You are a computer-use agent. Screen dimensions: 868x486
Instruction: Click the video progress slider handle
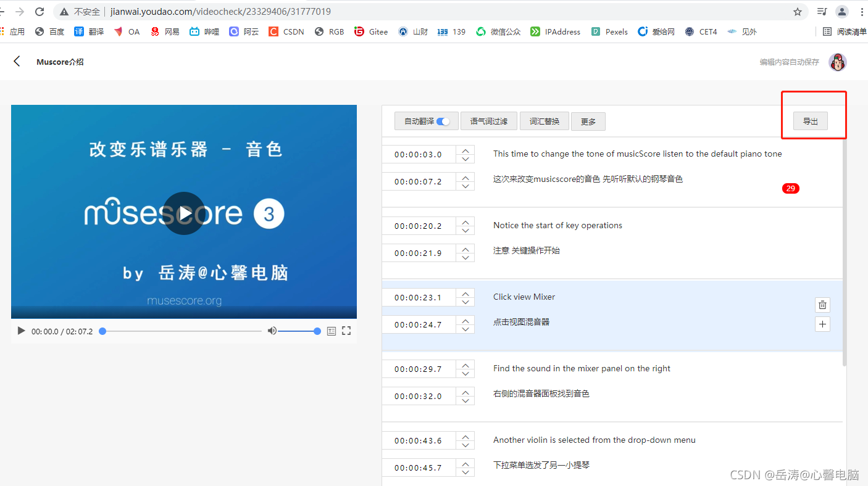(x=102, y=331)
